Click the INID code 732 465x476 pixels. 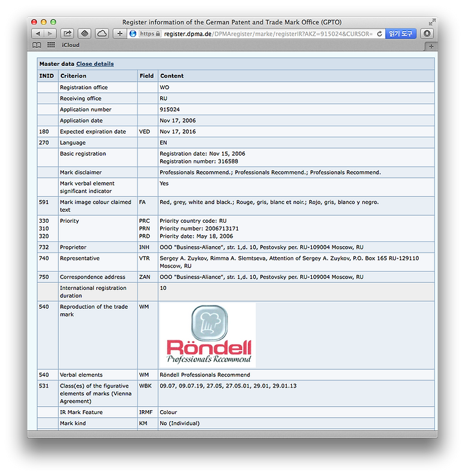44,247
